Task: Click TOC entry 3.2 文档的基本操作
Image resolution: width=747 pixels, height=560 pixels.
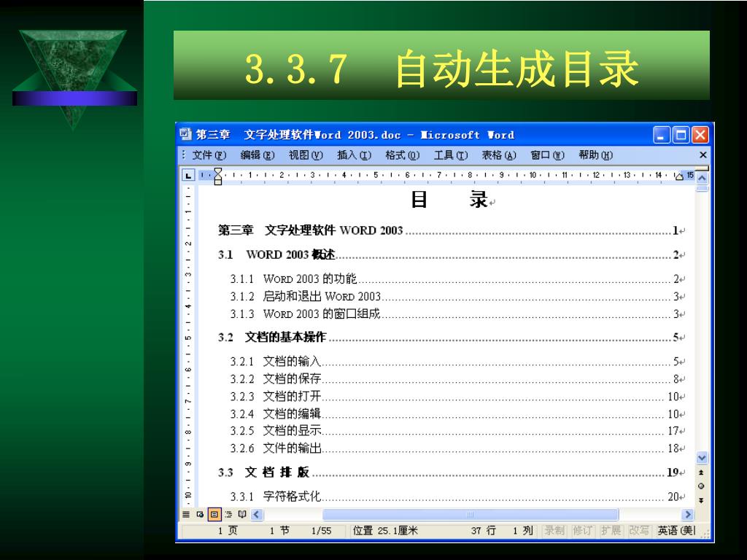Action: point(451,337)
